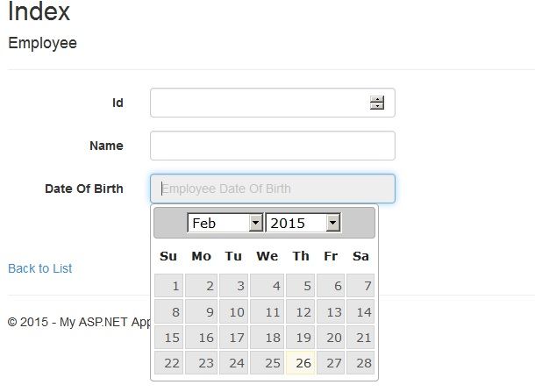Click the Employee Date Of Birth field
This screenshot has height=392, width=535.
pos(272,189)
